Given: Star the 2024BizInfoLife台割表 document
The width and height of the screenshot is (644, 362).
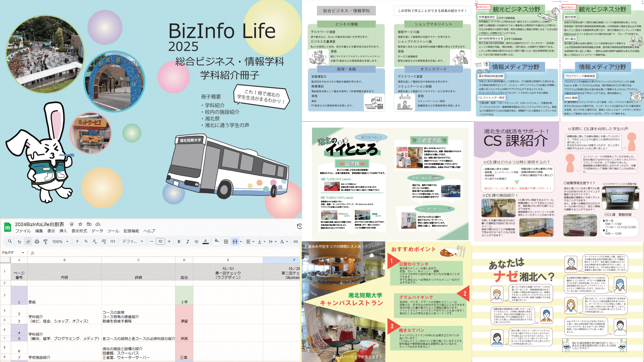Looking at the screenshot, I should click(80, 224).
